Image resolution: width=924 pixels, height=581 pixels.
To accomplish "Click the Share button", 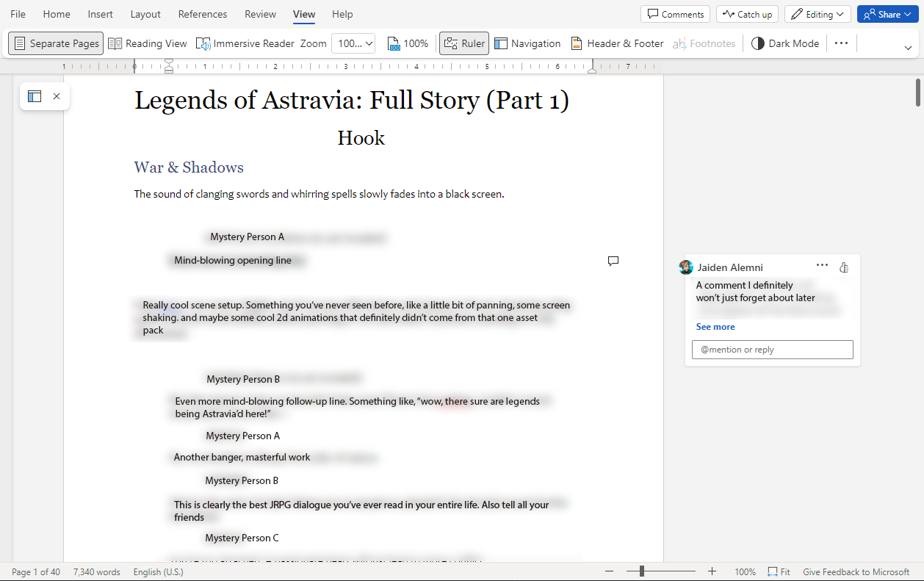I will coord(887,14).
